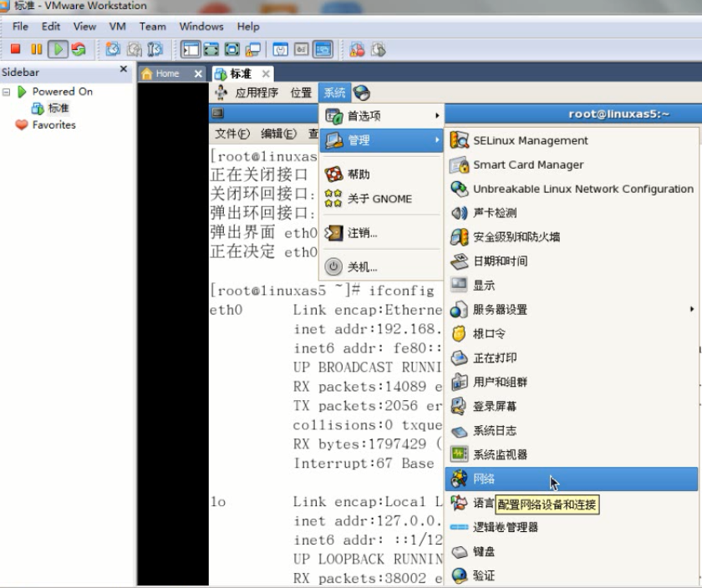Open the 位置 menu in GNOME panel
Viewport: 702px width, 588px height.
coord(301,93)
